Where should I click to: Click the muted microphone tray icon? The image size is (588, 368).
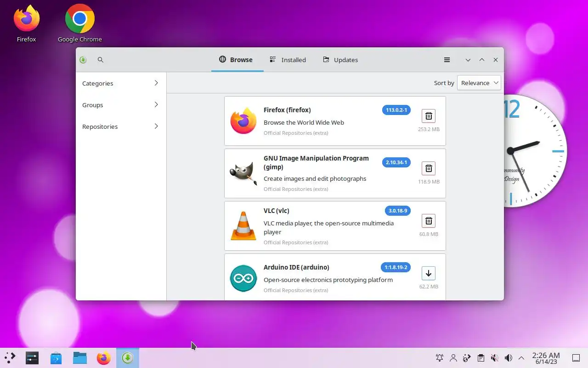[x=494, y=358]
